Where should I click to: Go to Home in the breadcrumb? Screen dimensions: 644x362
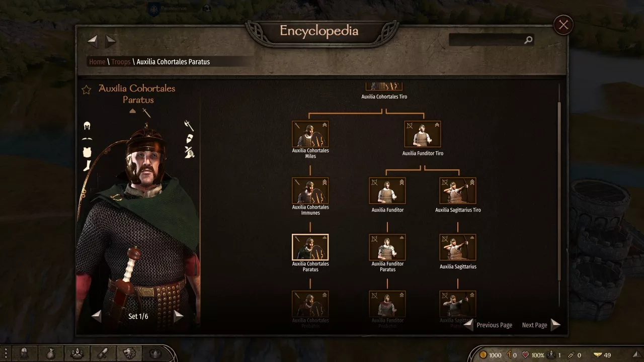(x=97, y=62)
